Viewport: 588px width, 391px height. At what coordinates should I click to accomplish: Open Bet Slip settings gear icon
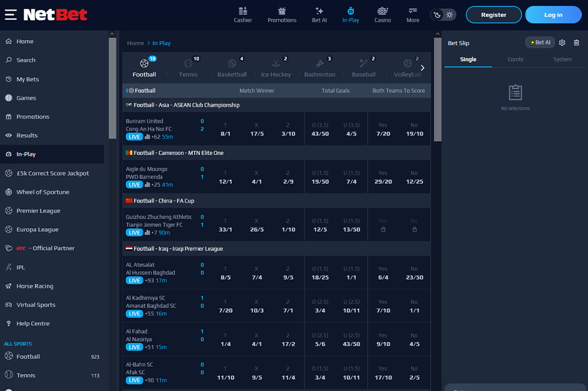point(562,43)
